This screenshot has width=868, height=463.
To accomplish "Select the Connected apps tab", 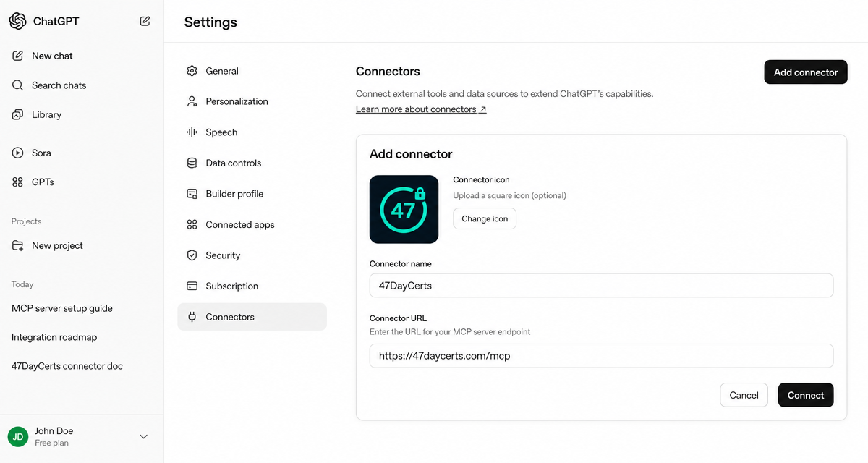I will click(252, 225).
